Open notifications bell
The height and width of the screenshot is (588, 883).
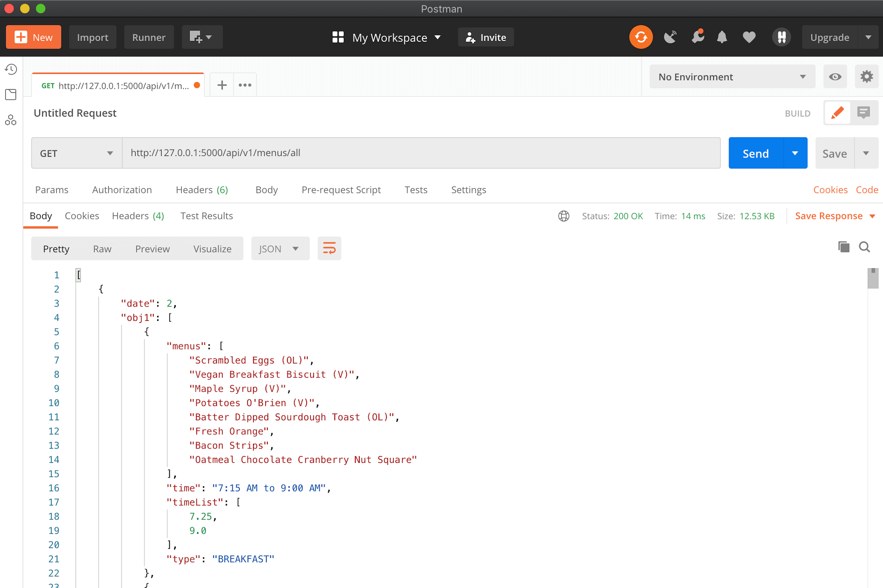pyautogui.click(x=722, y=38)
